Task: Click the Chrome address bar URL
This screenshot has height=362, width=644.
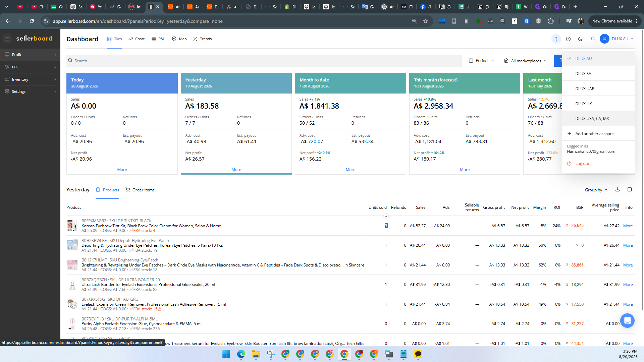Action: (138, 21)
